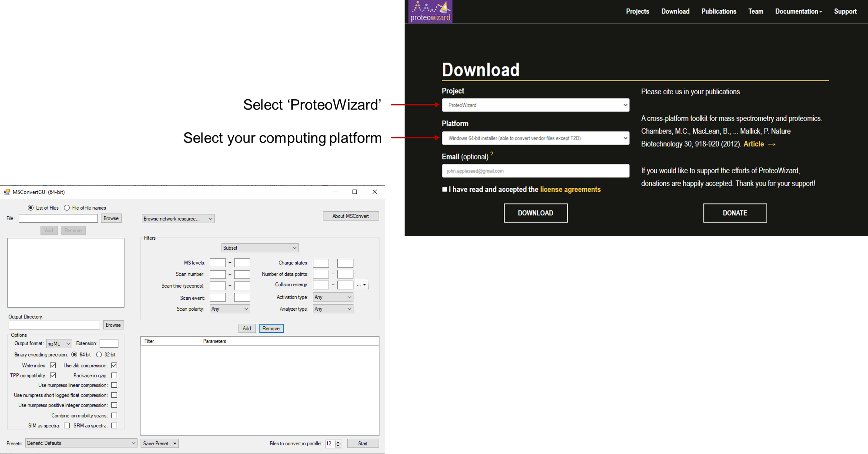Open the collision energy ellipsis menu
Viewport: 868px width, 454px height.
pyautogui.click(x=362, y=285)
